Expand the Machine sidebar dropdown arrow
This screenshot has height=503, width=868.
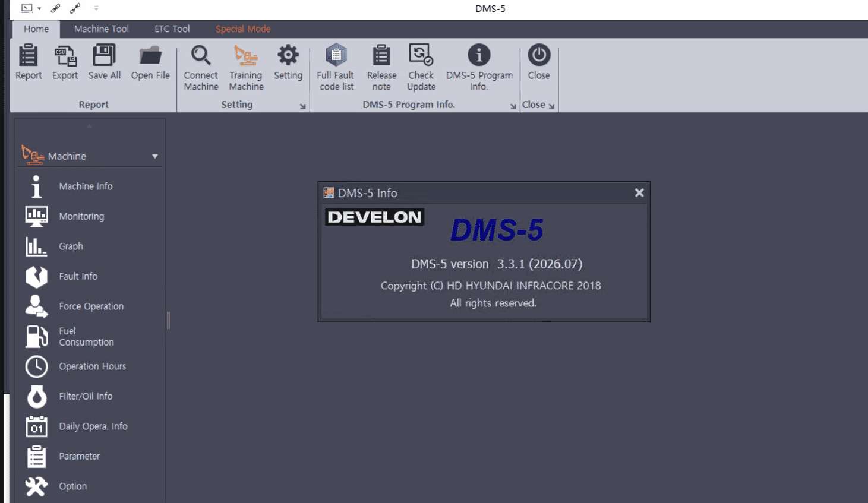point(155,157)
